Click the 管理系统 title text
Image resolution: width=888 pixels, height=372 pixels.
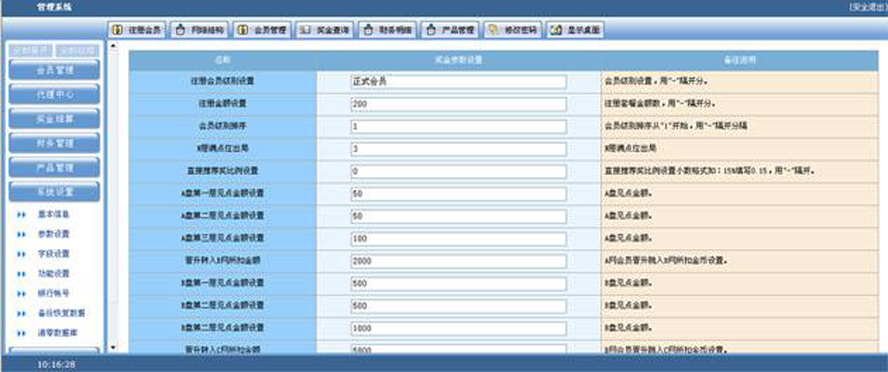[x=54, y=7]
